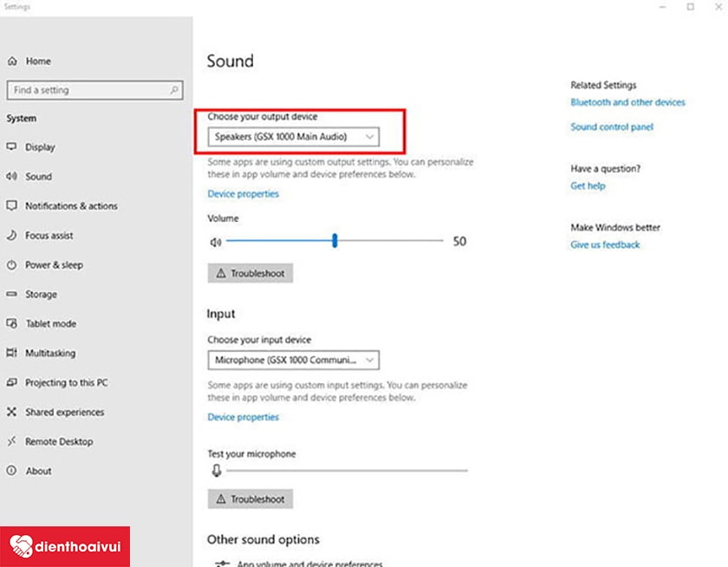
Task: Click Troubleshoot button under microphone test
Action: click(x=250, y=499)
